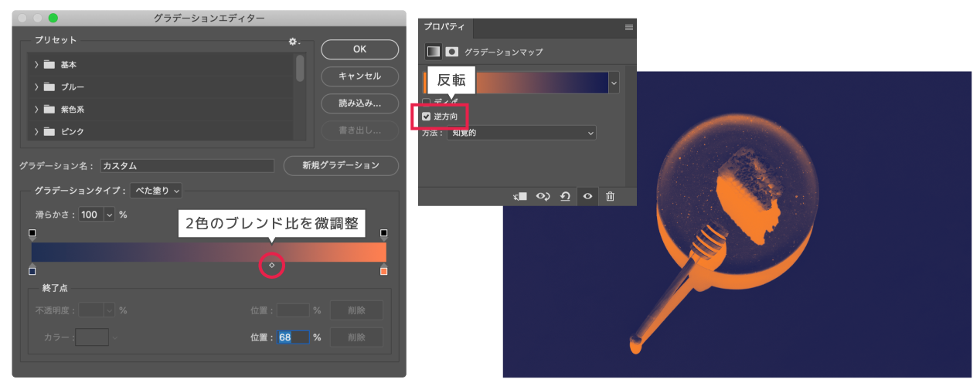
Task: Open the presets gear settings menu
Action: [x=294, y=42]
